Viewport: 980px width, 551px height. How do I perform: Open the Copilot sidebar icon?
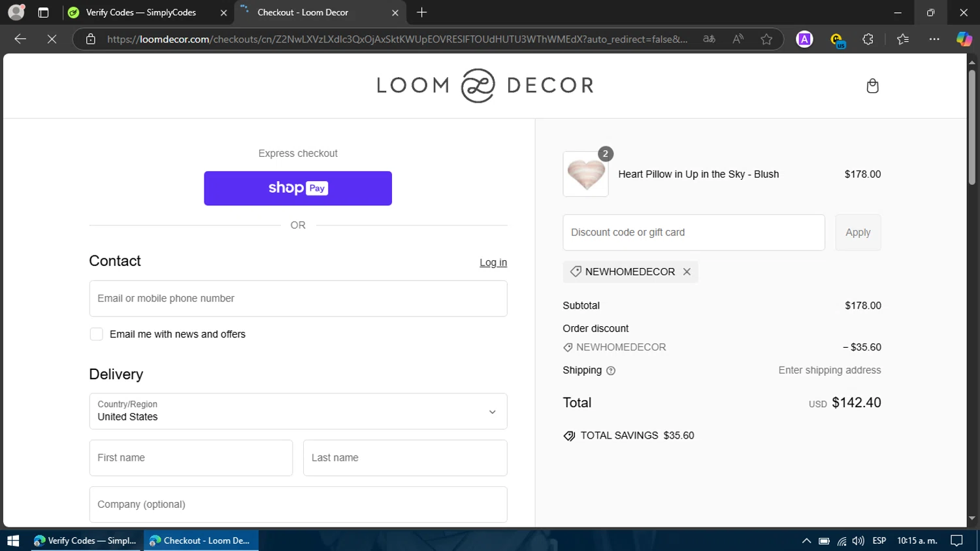964,39
